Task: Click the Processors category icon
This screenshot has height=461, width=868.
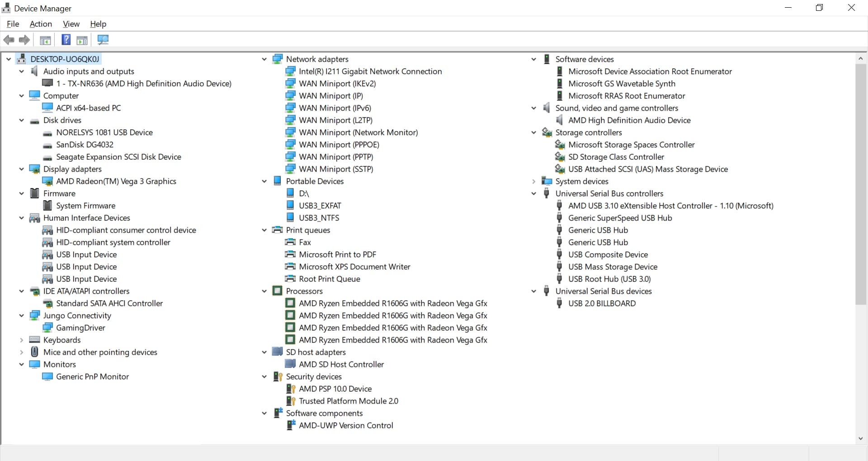Action: tap(277, 291)
